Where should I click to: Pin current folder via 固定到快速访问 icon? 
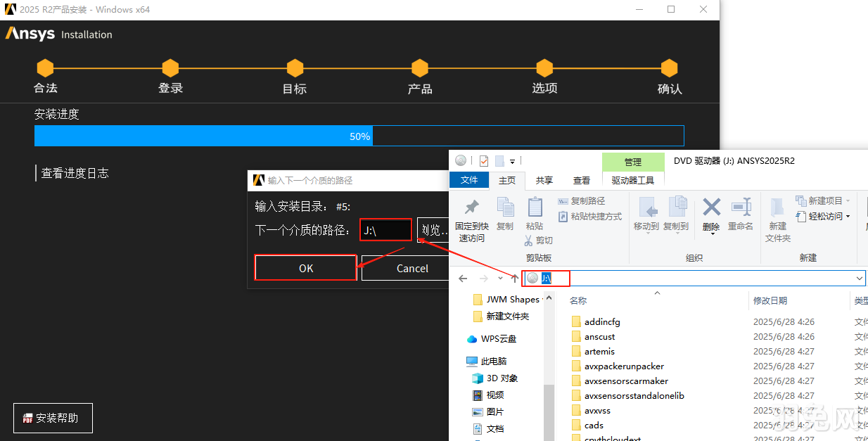pyautogui.click(x=471, y=211)
